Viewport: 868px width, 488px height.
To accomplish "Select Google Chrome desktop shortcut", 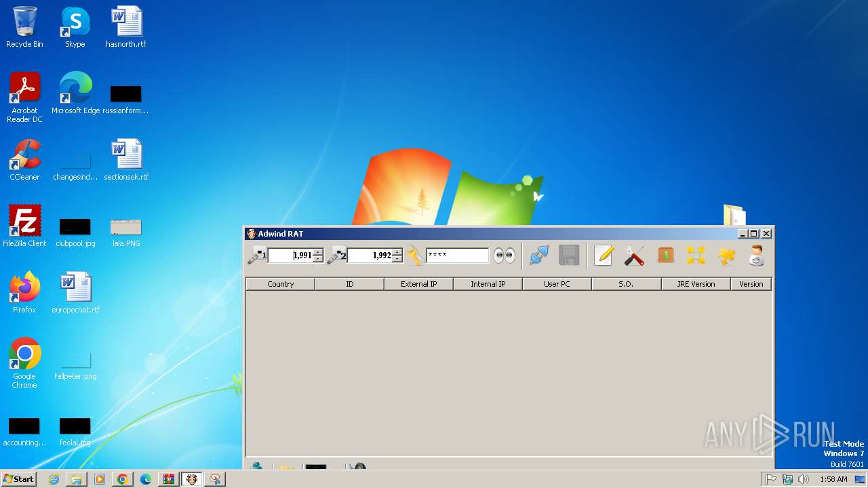I will [x=24, y=363].
